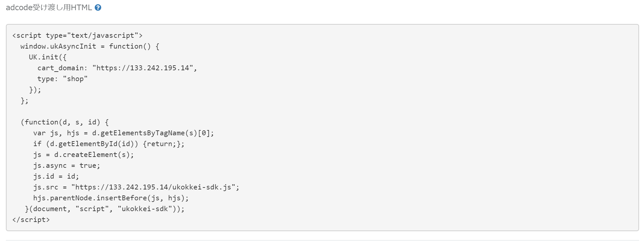Click the js.async = true line
This screenshot has height=242, width=644.
point(67,165)
